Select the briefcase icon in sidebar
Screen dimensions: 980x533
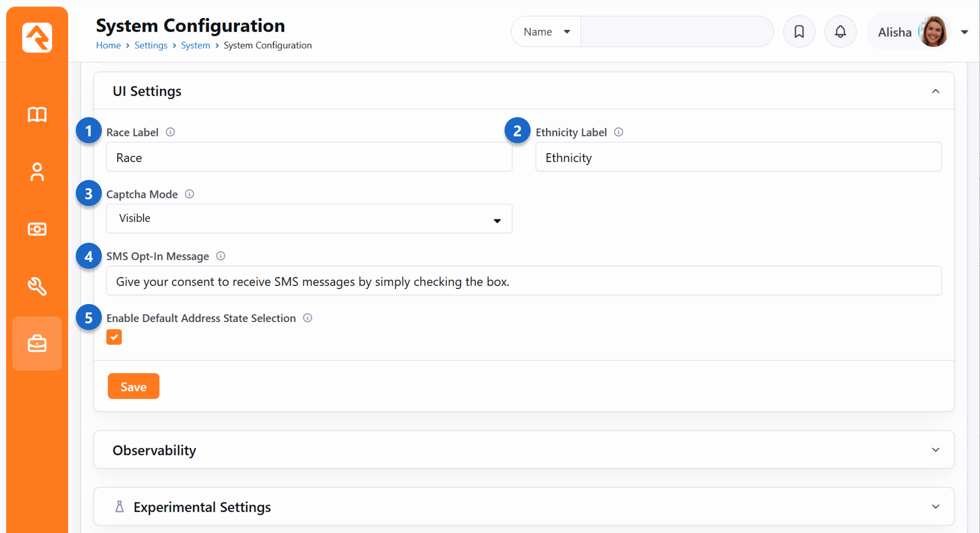click(37, 343)
